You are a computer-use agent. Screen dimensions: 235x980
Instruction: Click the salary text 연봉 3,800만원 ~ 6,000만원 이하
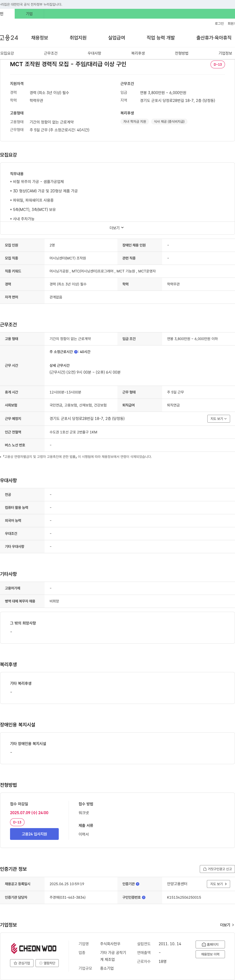(192, 339)
